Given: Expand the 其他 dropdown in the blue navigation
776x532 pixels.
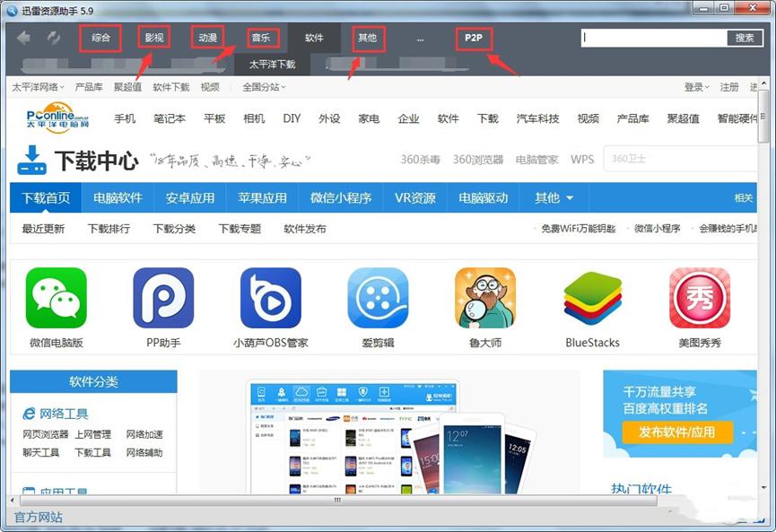Looking at the screenshot, I should click(x=554, y=197).
